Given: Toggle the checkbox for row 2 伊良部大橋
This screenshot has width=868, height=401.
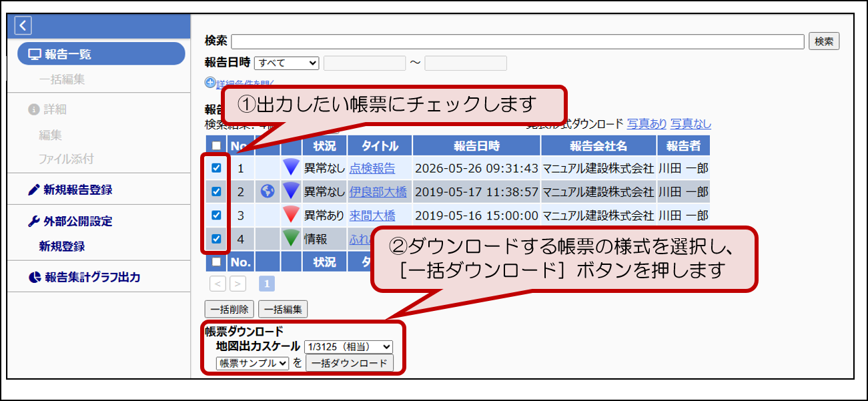Looking at the screenshot, I should click(216, 191).
